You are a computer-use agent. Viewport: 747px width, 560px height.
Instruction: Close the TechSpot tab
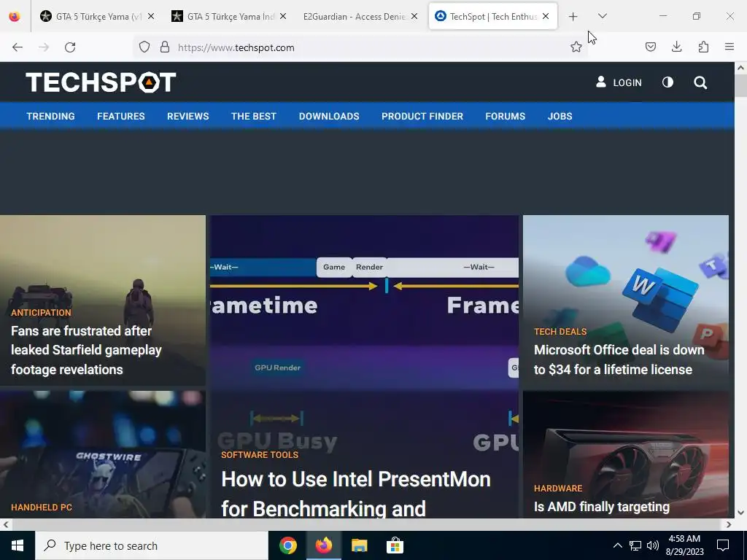[546, 16]
